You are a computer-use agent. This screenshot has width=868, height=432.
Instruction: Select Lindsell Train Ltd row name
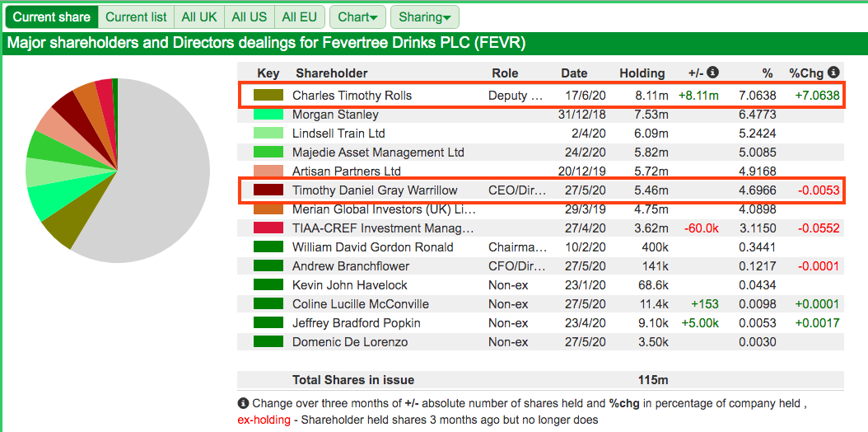pos(338,134)
